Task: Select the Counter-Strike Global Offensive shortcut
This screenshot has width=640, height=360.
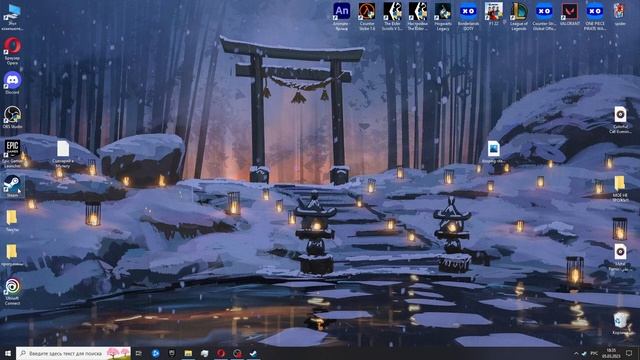Action: point(544,16)
